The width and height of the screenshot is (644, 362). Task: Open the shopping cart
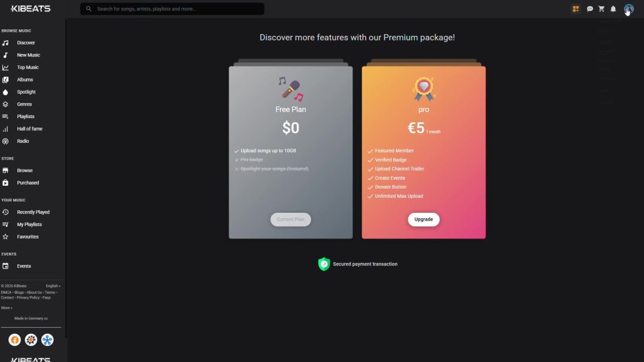point(602,9)
